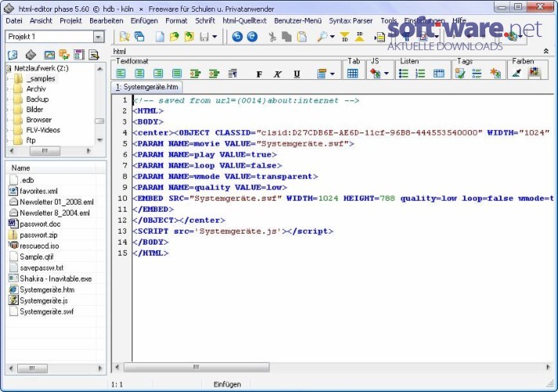Click the center align text icon
558x392 pixels.
[x=139, y=74]
